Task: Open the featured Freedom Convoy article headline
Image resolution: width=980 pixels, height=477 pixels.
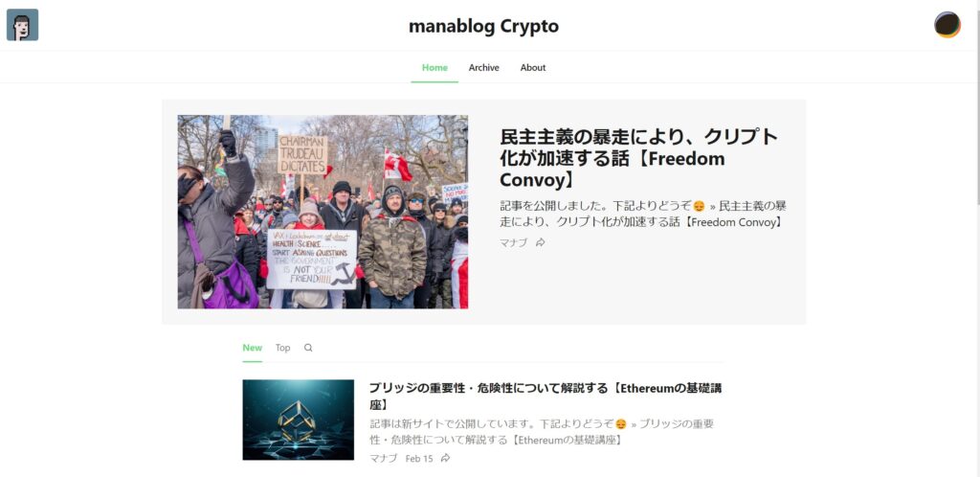Action: pos(638,158)
